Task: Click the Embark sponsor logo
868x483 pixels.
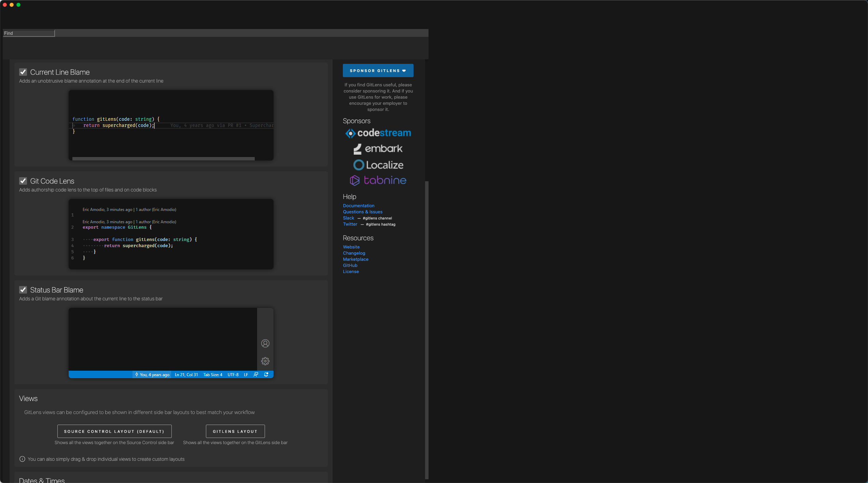Action: click(378, 148)
